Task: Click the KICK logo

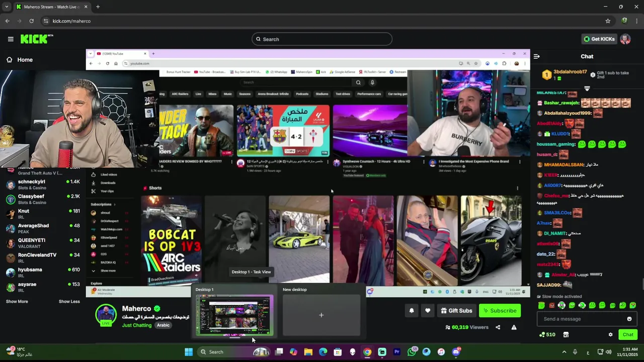Action: [x=36, y=39]
